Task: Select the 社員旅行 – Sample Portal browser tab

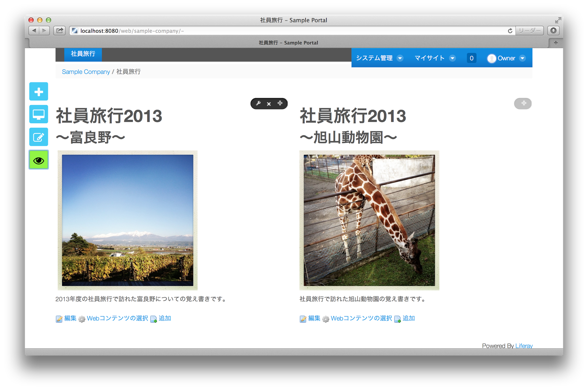Action: [288, 43]
